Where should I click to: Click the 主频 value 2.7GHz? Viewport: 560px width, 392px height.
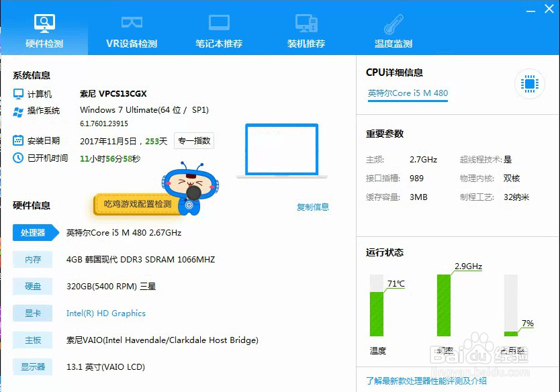pyautogui.click(x=424, y=160)
